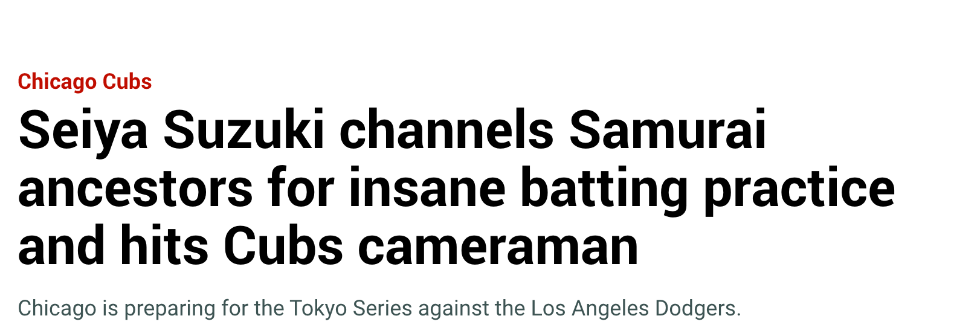Click 'Tokyo Series' in the subheadline

tap(351, 308)
